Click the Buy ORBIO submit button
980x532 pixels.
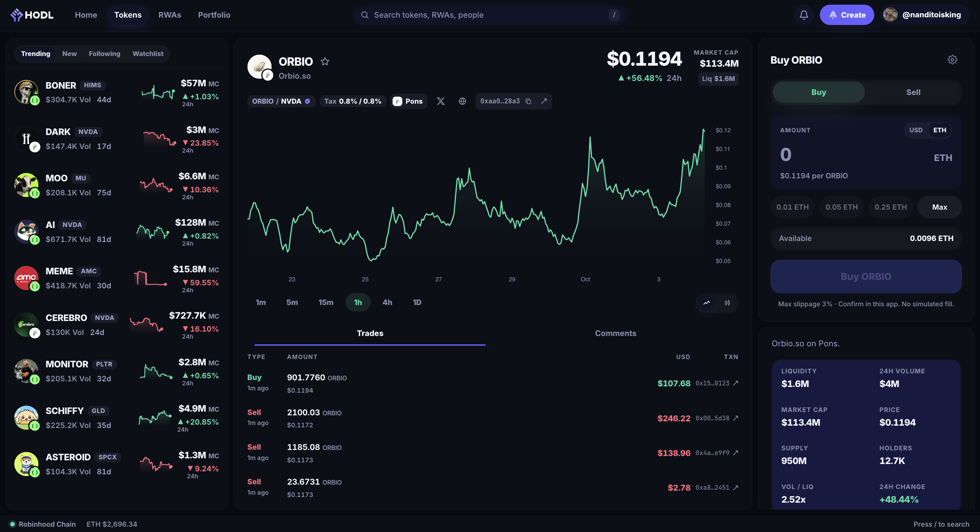[866, 276]
